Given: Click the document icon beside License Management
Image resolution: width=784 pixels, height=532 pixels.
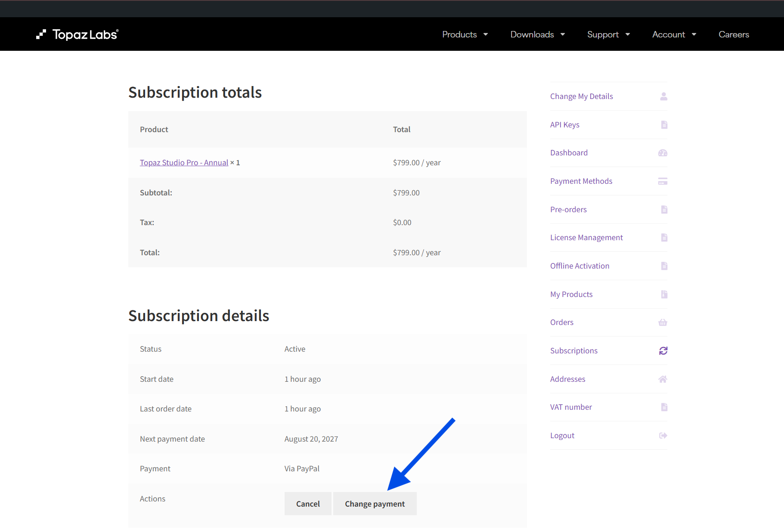Looking at the screenshot, I should coord(664,238).
